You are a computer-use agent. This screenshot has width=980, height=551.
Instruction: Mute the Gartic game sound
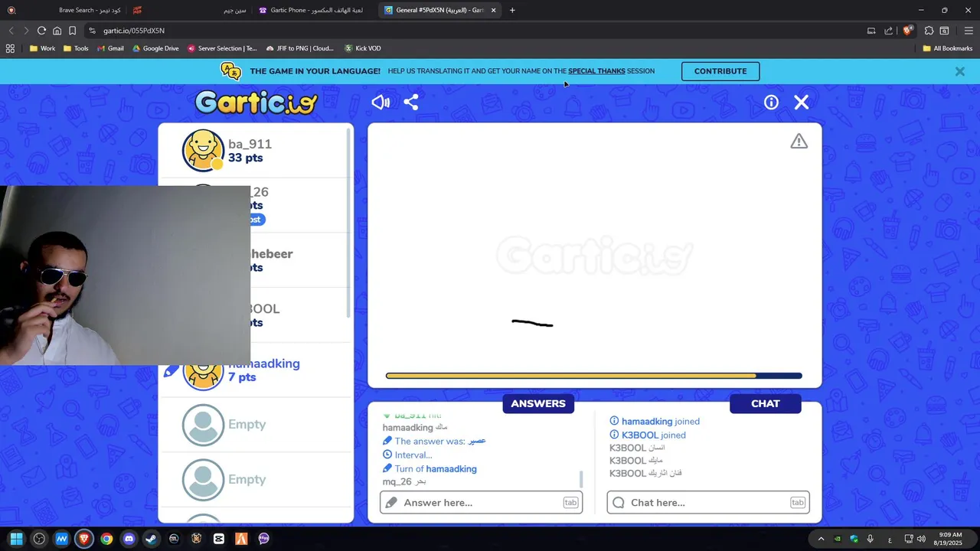click(x=381, y=102)
